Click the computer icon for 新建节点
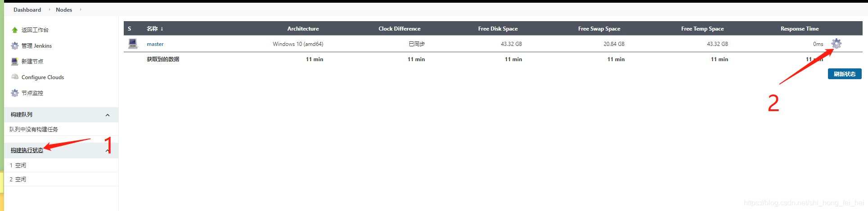This screenshot has height=211, width=868. click(15, 61)
